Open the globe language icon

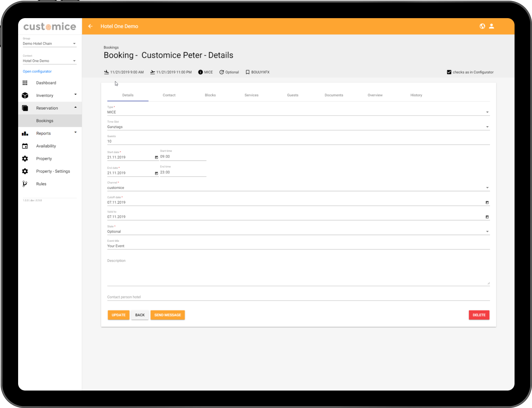pos(482,26)
